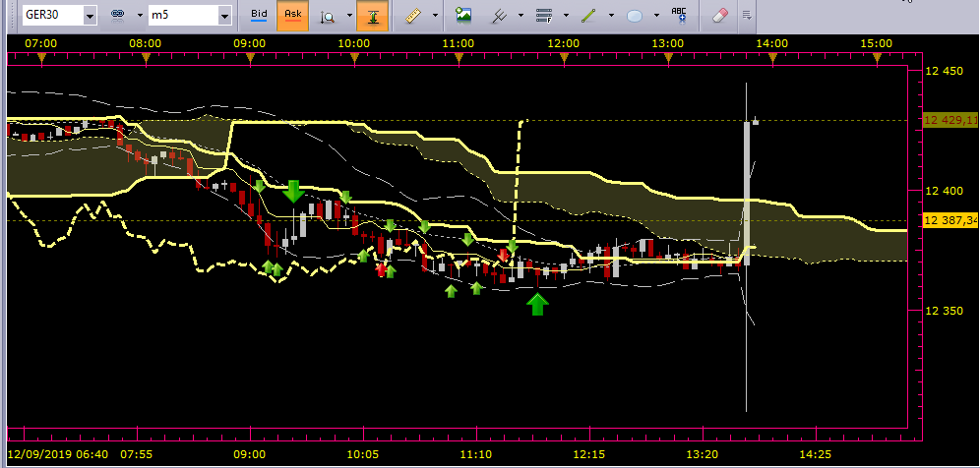Expand the ruler tool options arrow
The height and width of the screenshot is (468, 980).
435,16
